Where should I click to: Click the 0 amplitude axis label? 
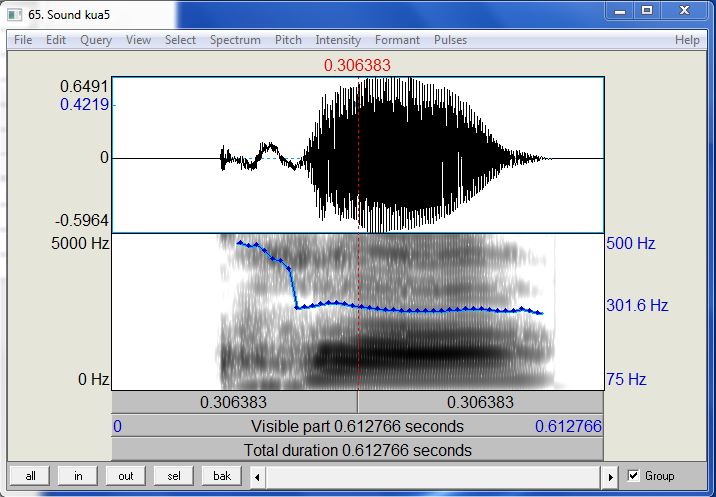pyautogui.click(x=105, y=158)
